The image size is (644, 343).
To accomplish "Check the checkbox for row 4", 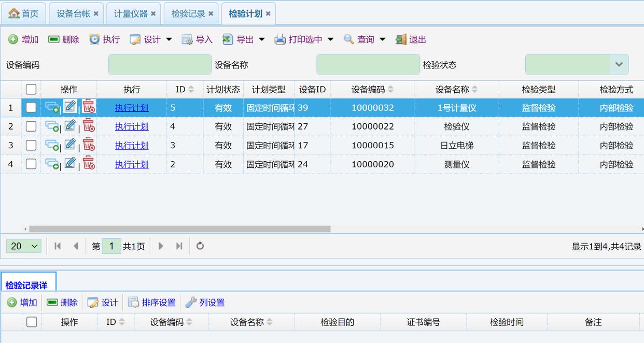I will (31, 164).
